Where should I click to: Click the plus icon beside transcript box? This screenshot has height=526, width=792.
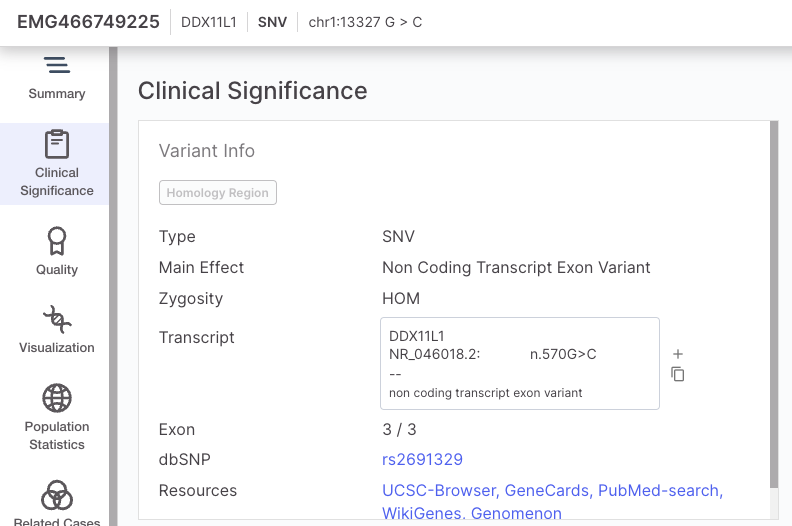click(677, 354)
